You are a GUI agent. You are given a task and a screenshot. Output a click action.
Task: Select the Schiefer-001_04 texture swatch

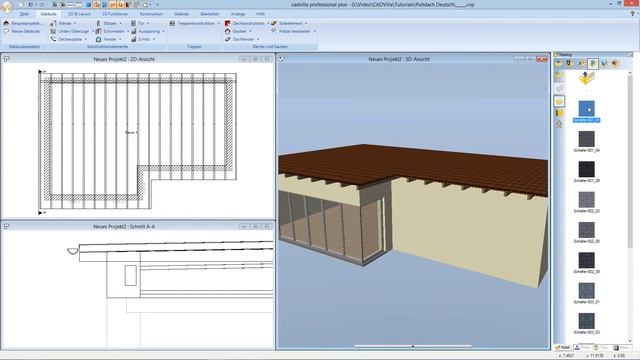[x=587, y=139]
